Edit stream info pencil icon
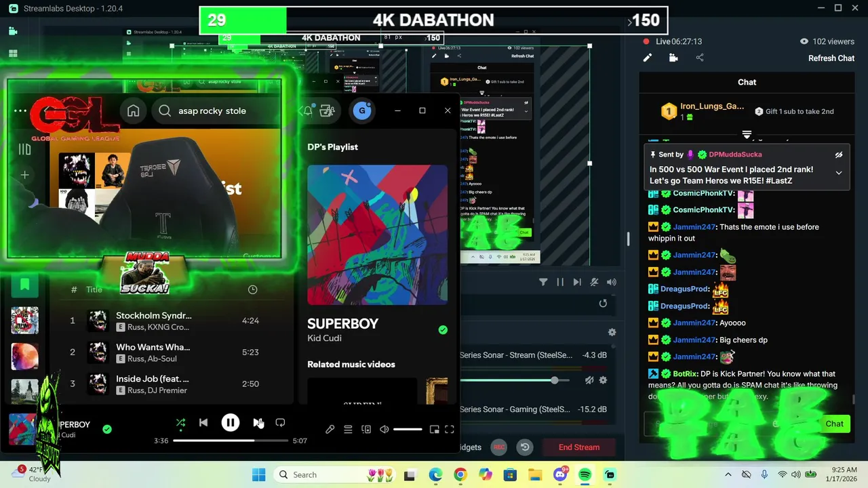Viewport: 868px width, 488px height. (648, 58)
